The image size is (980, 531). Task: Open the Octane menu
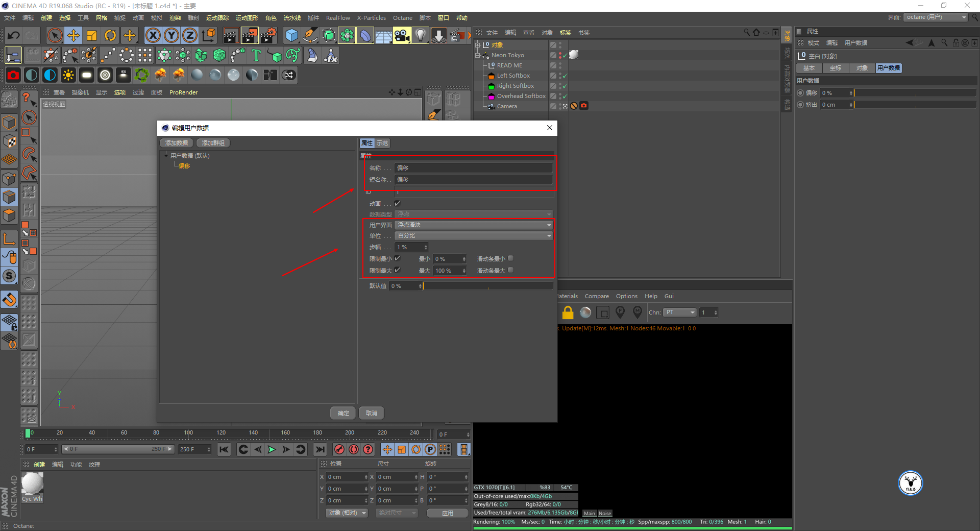pos(402,18)
